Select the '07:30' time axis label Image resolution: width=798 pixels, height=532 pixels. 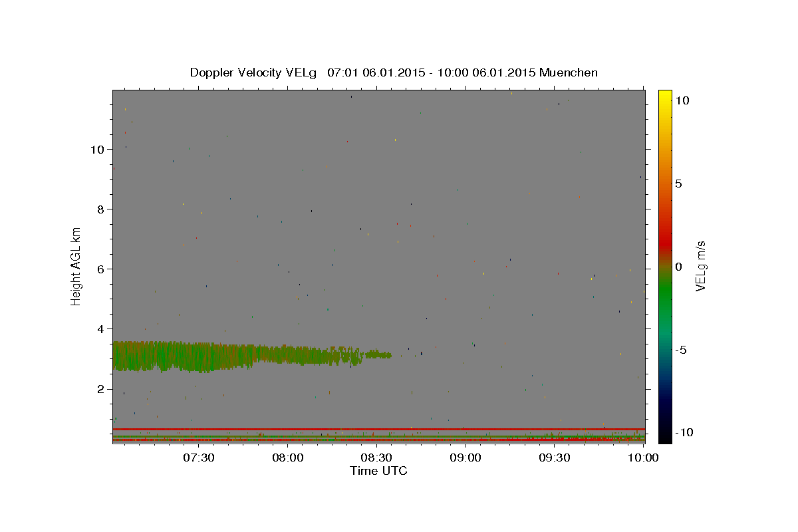click(x=198, y=458)
